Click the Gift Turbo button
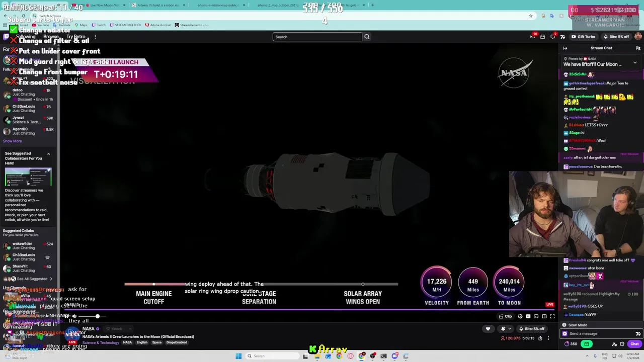The width and height of the screenshot is (644, 362). point(583,37)
